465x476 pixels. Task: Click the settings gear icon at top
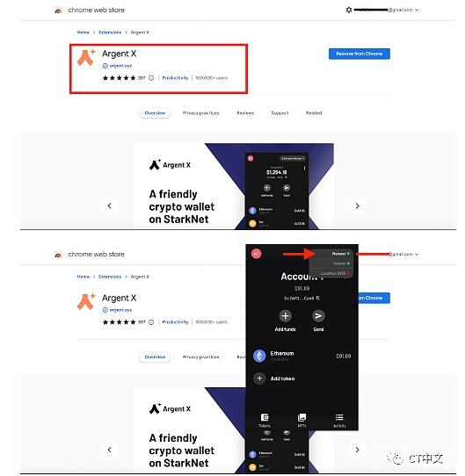coord(349,10)
